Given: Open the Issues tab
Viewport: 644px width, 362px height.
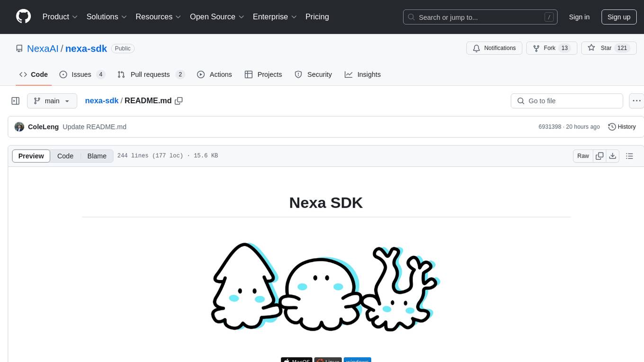Looking at the screenshot, I should click(82, 74).
